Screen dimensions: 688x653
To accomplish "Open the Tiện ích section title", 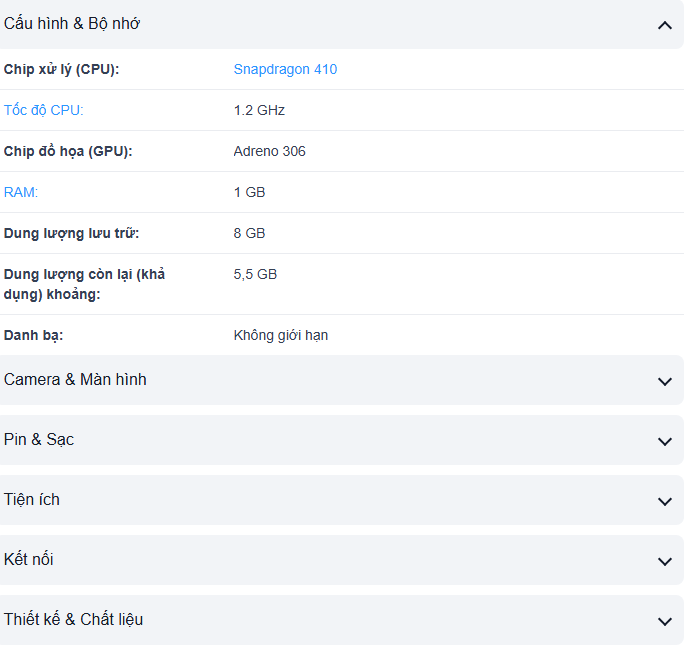I will tap(32, 500).
